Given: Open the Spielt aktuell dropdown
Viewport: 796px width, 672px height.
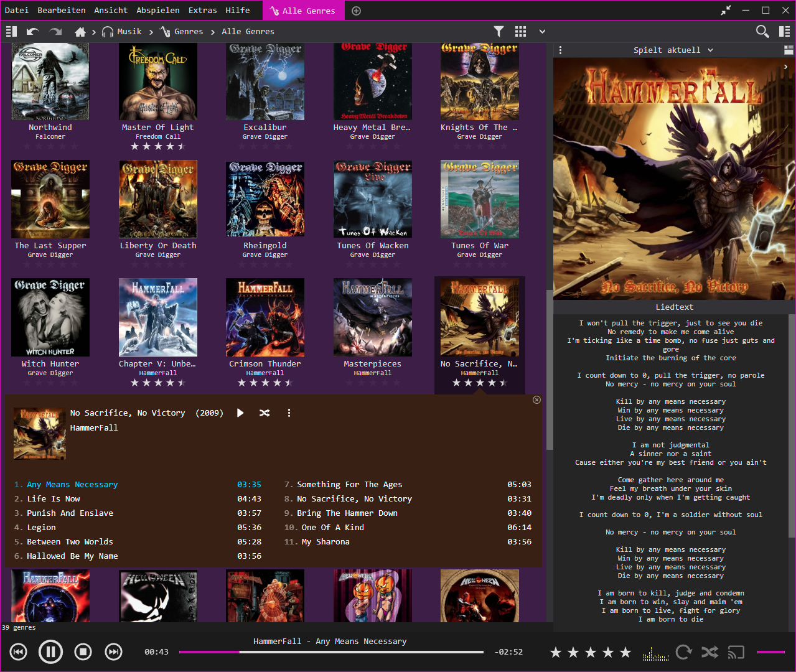Looking at the screenshot, I should pos(673,50).
